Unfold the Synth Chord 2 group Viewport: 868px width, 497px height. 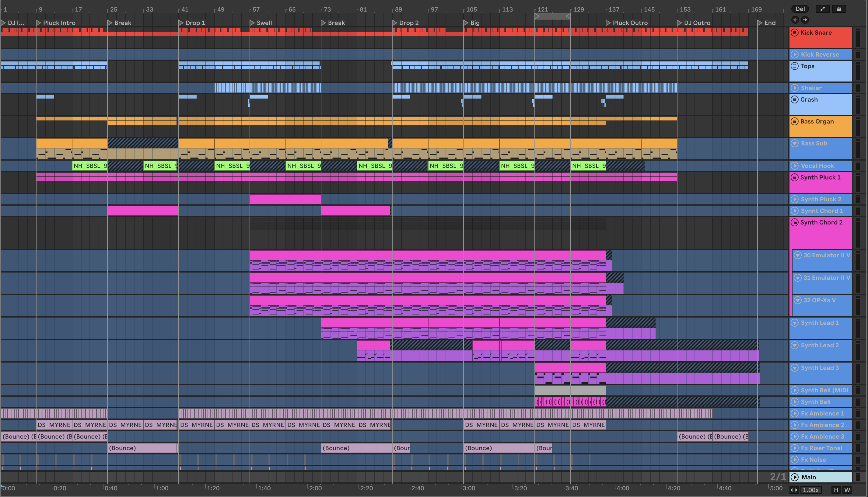[x=795, y=223]
